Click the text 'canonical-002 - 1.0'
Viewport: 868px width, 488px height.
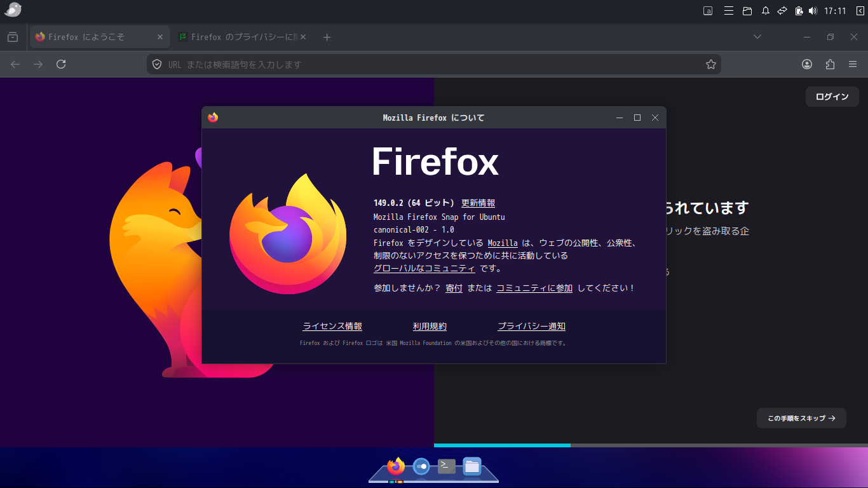pyautogui.click(x=414, y=229)
